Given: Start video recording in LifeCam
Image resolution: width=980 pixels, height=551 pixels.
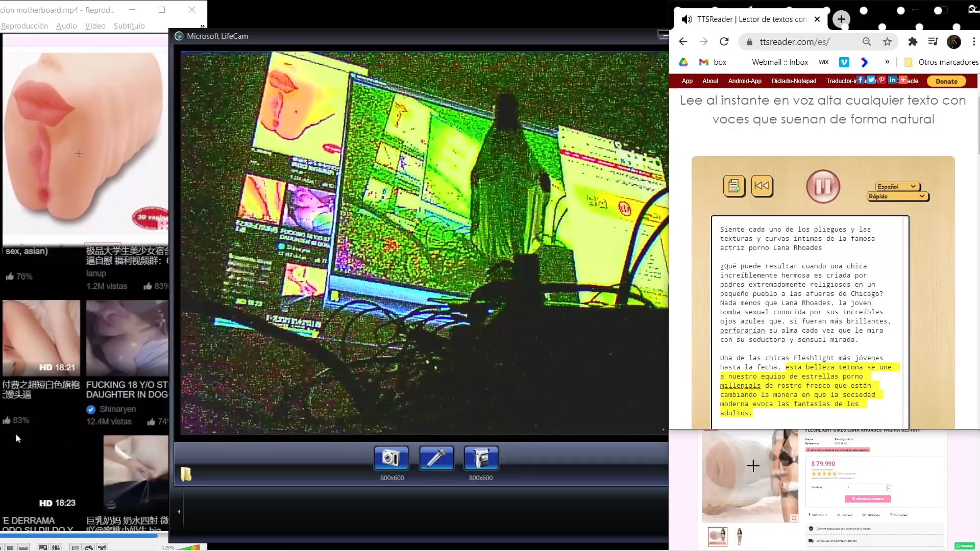Looking at the screenshot, I should click(x=481, y=458).
